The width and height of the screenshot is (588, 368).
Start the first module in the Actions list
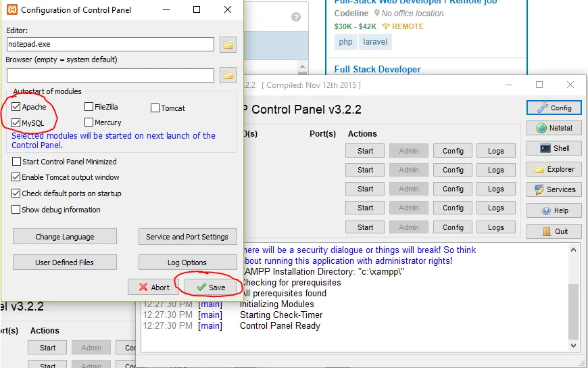(x=365, y=151)
